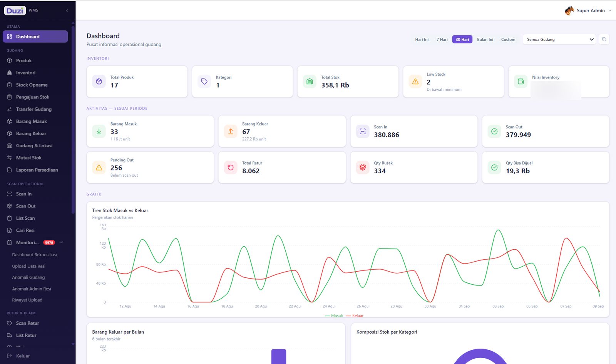Image resolution: width=616 pixels, height=364 pixels.
Task: Click the Transfer Gudang arrows icon
Action: pyautogui.click(x=10, y=109)
